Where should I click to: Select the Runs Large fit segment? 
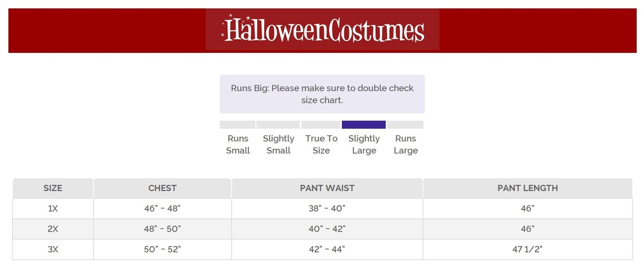405,125
